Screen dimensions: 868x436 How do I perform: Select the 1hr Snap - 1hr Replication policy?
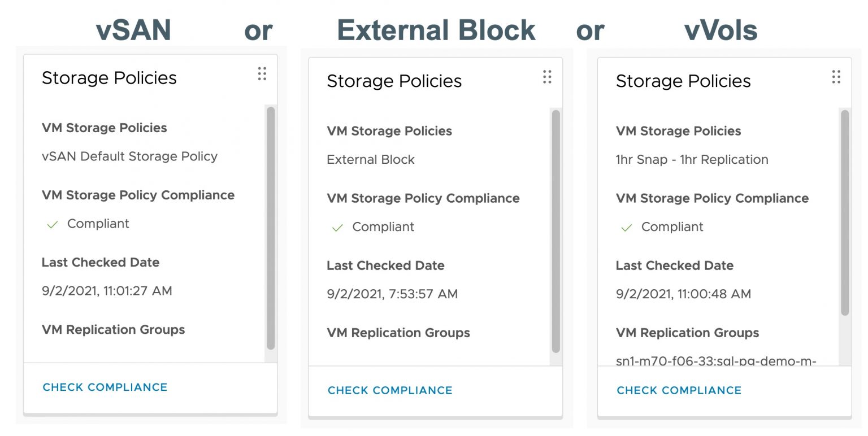(692, 160)
